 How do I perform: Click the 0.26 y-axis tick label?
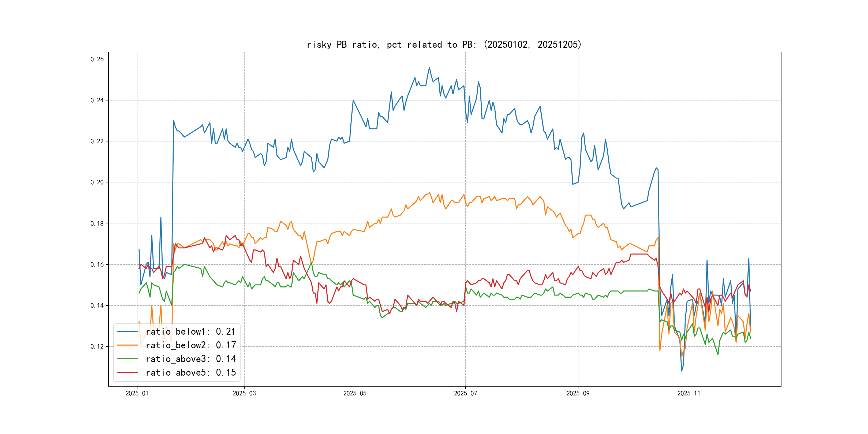pos(97,59)
